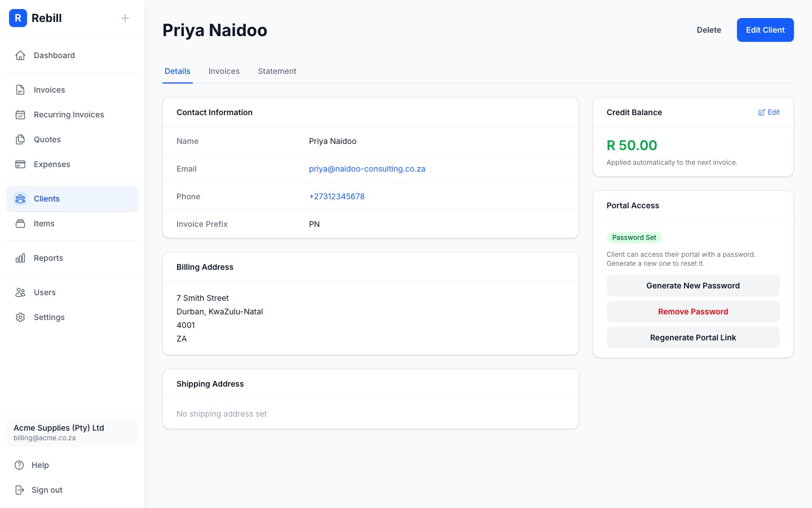The width and height of the screenshot is (812, 508).
Task: Open Settings via the gear icon
Action: coord(20,317)
